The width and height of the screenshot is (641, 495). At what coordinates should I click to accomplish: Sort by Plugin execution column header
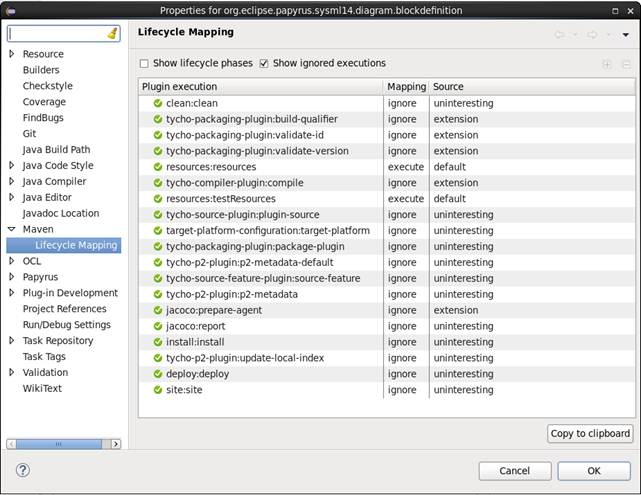pos(261,87)
